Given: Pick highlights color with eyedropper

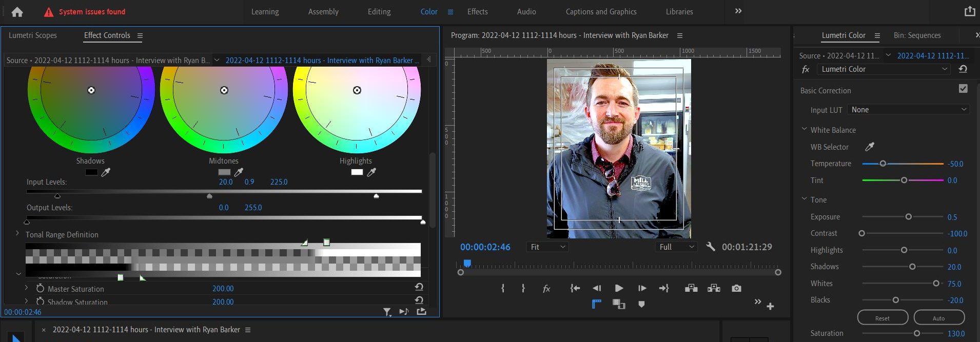Looking at the screenshot, I should 371,172.
